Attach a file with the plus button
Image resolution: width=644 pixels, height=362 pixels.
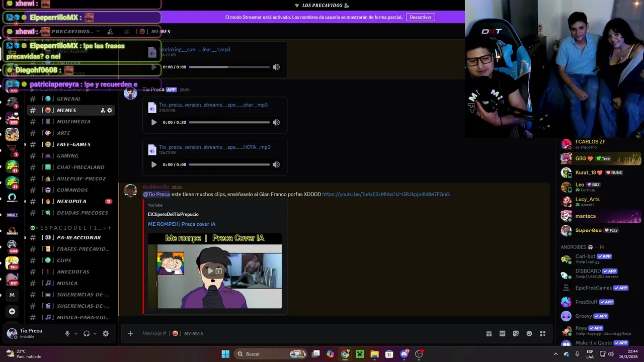click(x=130, y=333)
